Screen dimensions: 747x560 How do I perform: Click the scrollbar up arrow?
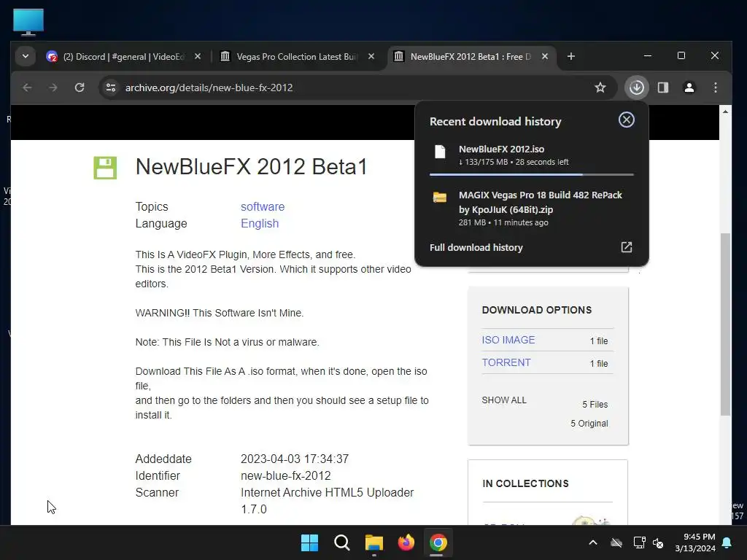[x=725, y=112]
